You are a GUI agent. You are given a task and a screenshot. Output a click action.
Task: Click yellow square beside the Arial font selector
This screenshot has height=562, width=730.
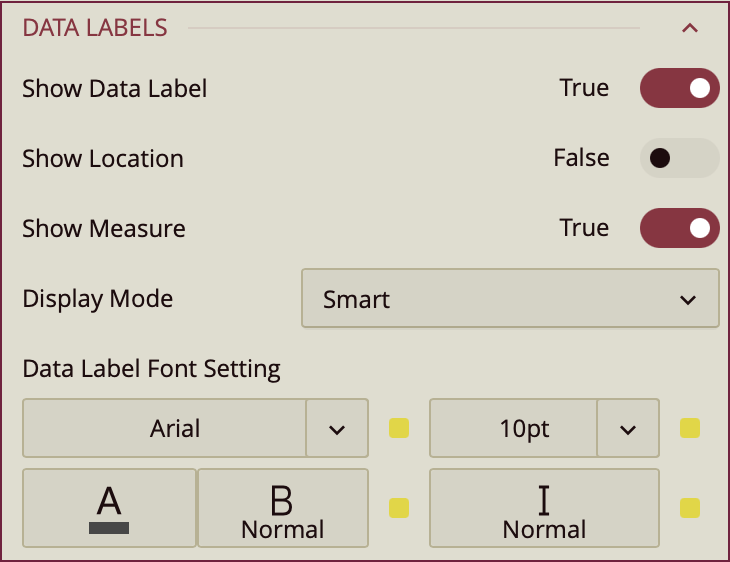(399, 429)
